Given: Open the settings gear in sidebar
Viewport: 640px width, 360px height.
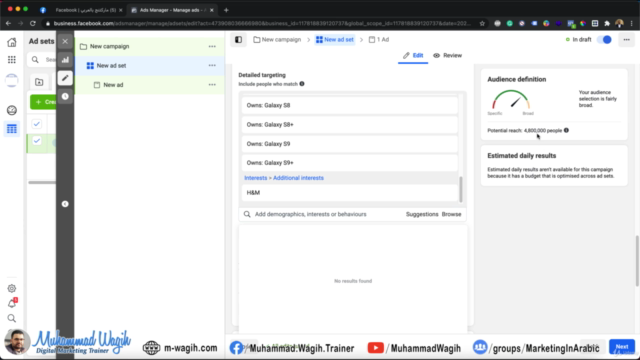Looking at the screenshot, I should (x=12, y=289).
